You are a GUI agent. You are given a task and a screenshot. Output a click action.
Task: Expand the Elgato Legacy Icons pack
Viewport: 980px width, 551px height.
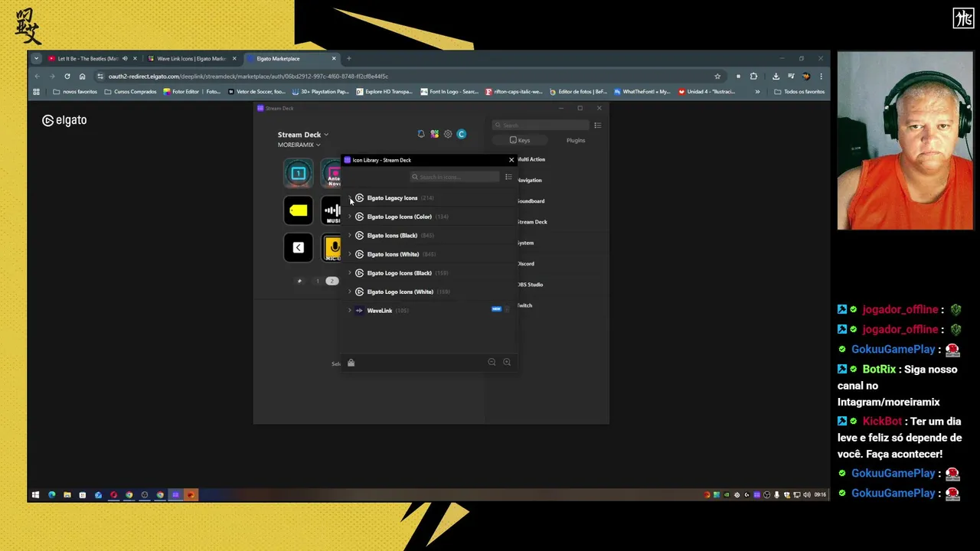(x=350, y=198)
